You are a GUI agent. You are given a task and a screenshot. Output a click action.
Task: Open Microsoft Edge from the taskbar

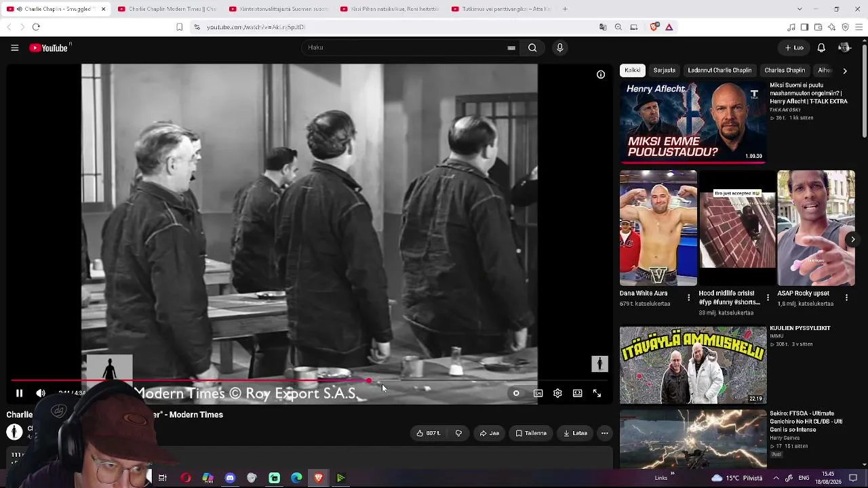point(296,478)
